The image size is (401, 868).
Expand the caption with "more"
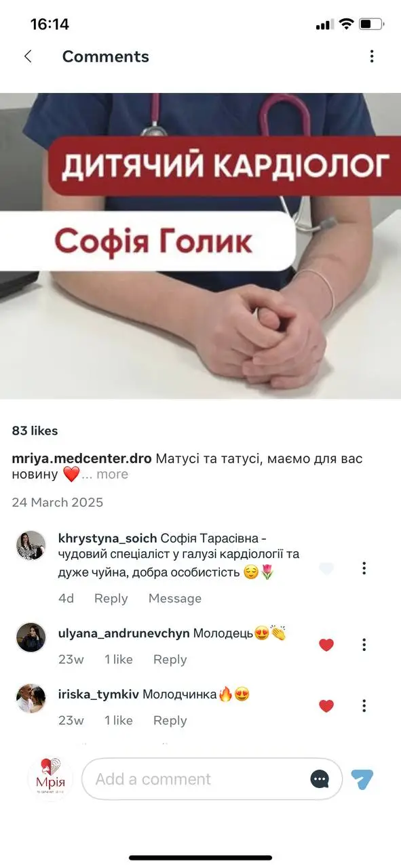112,475
